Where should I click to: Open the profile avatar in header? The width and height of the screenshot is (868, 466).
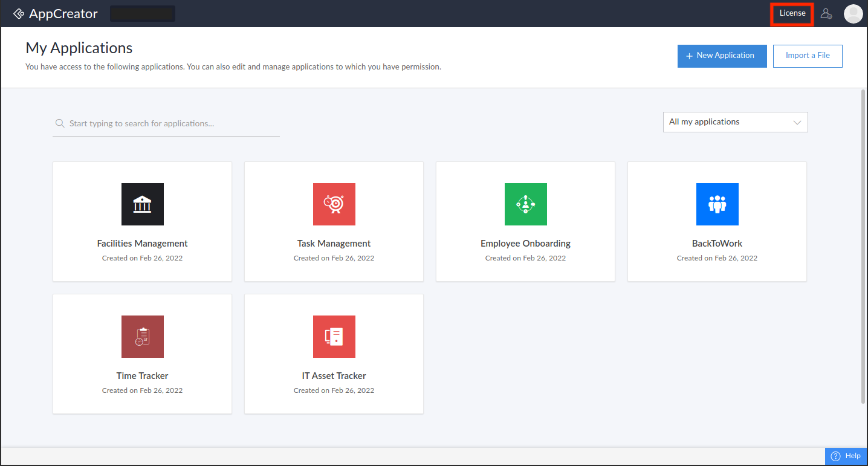[x=853, y=13]
